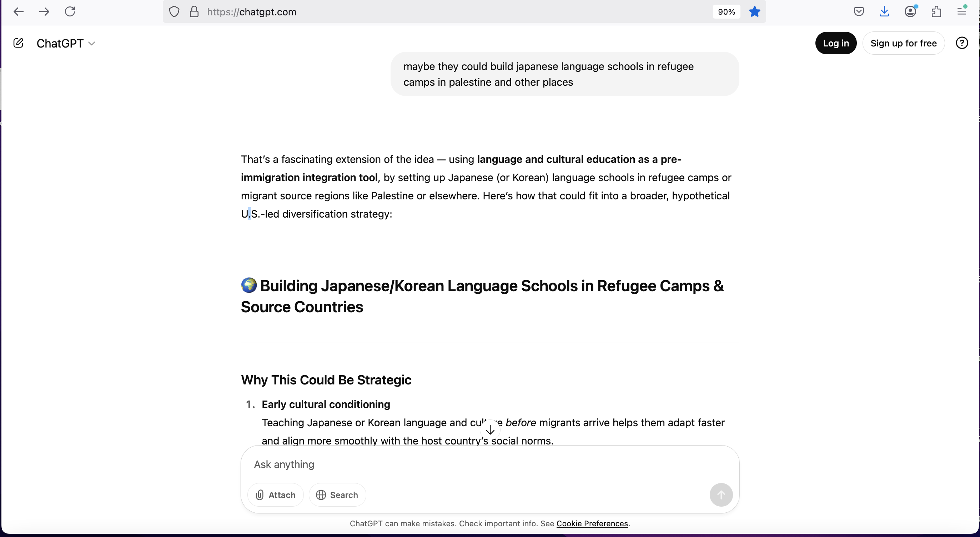Image resolution: width=980 pixels, height=537 pixels.
Task: Click 'Why This Could Be Strategic' heading
Action: coord(326,380)
